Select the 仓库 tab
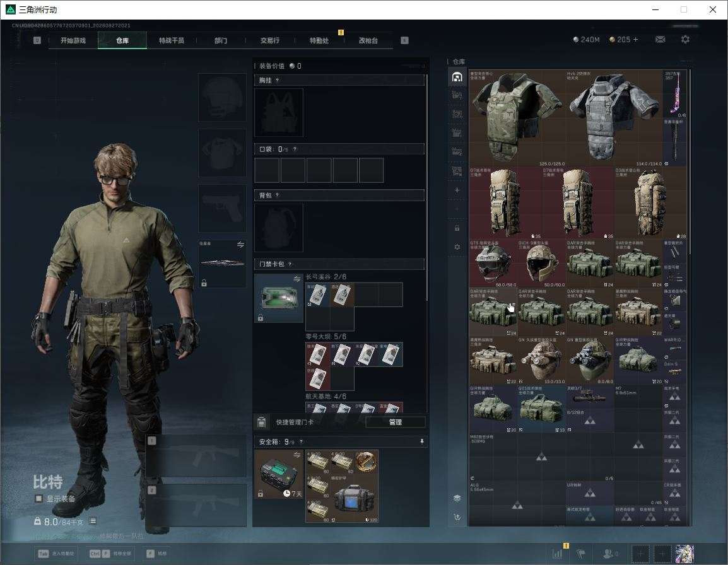Image resolution: width=728 pixels, height=565 pixels. click(x=122, y=40)
